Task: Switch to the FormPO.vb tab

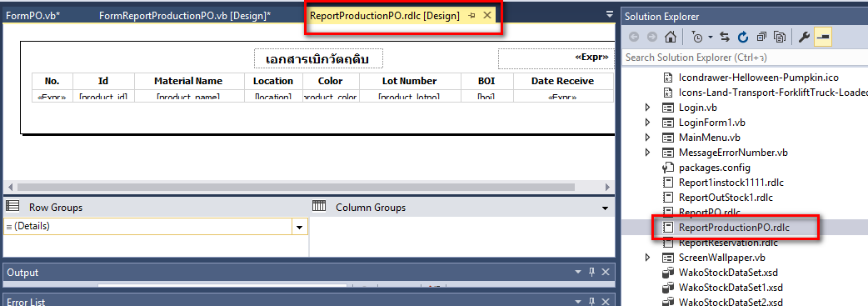Action: click(x=32, y=16)
